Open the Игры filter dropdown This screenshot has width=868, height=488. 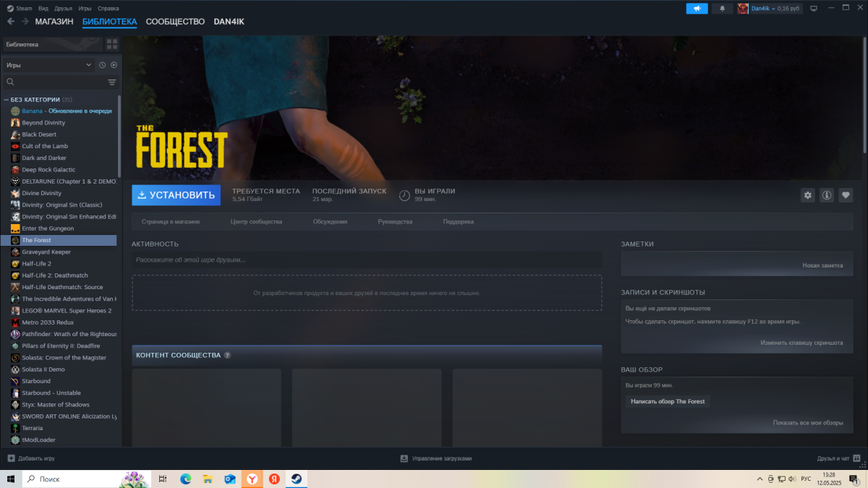[x=48, y=65]
